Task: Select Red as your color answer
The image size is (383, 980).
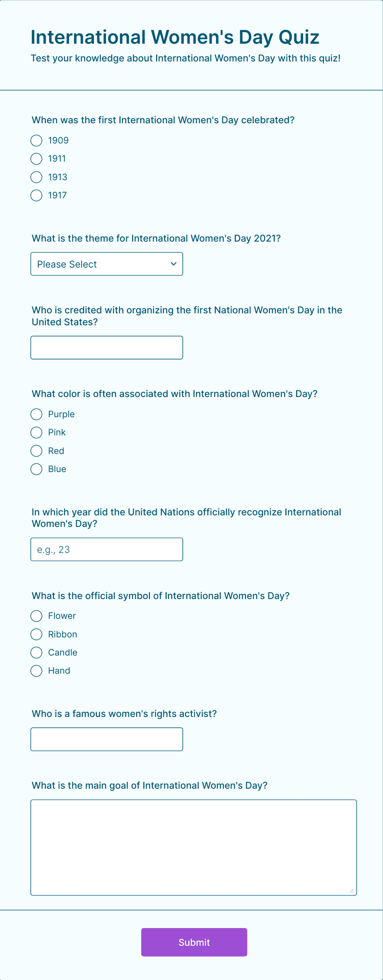Action: tap(36, 451)
